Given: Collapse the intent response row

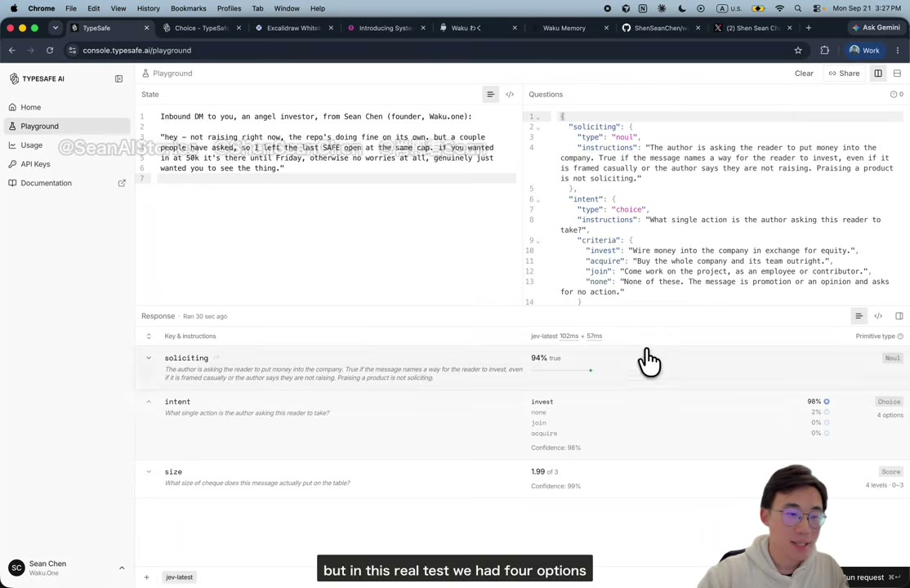Looking at the screenshot, I should 149,402.
